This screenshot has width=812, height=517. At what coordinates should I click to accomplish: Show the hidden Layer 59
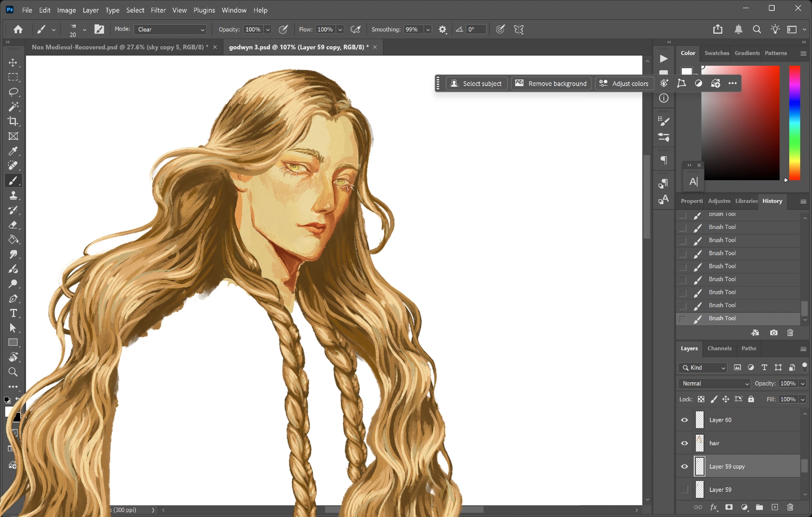click(685, 490)
